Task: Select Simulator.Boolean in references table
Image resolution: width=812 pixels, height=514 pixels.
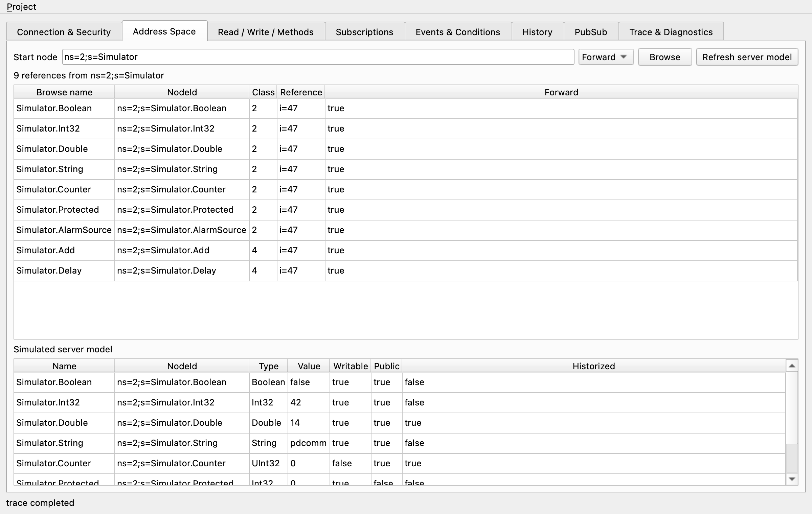Action: (64, 108)
